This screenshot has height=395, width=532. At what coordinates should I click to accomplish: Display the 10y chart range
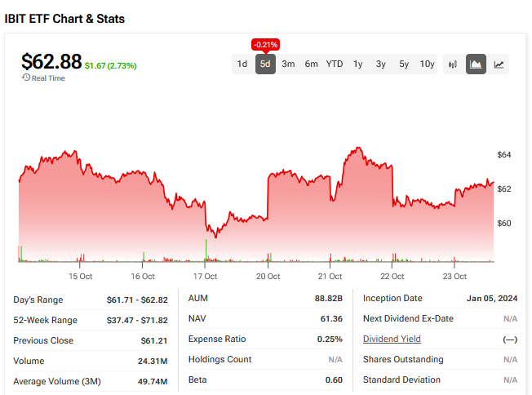coord(427,64)
